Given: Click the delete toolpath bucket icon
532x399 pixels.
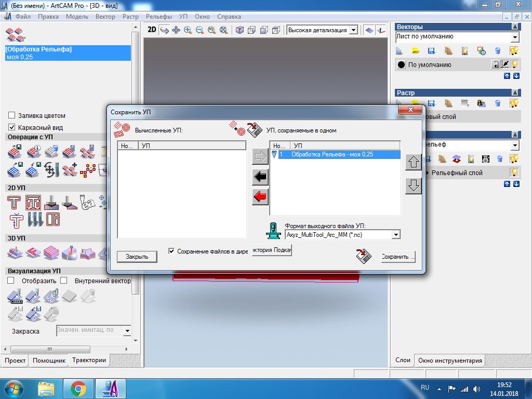Looking at the screenshot, I should tap(51, 152).
